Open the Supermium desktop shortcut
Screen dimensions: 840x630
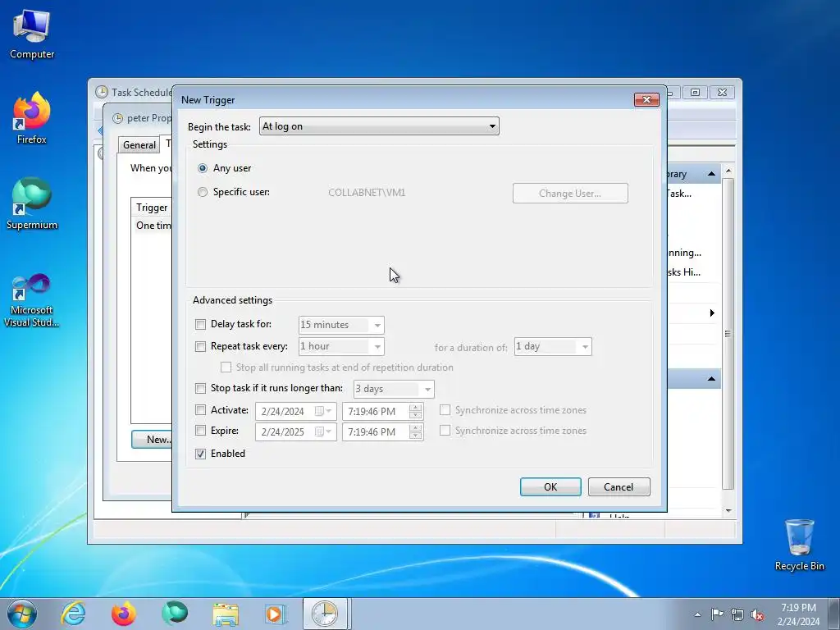tap(32, 204)
